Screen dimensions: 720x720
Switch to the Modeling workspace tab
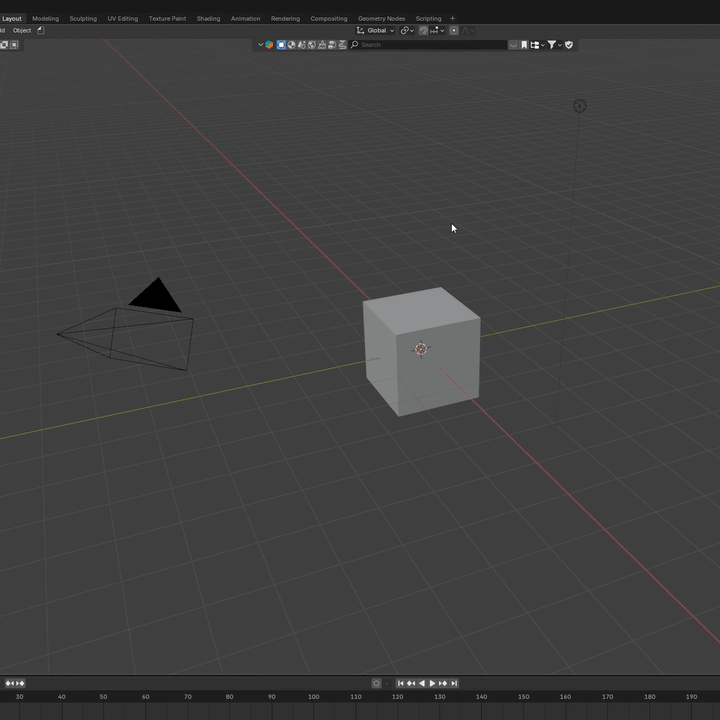(45, 18)
